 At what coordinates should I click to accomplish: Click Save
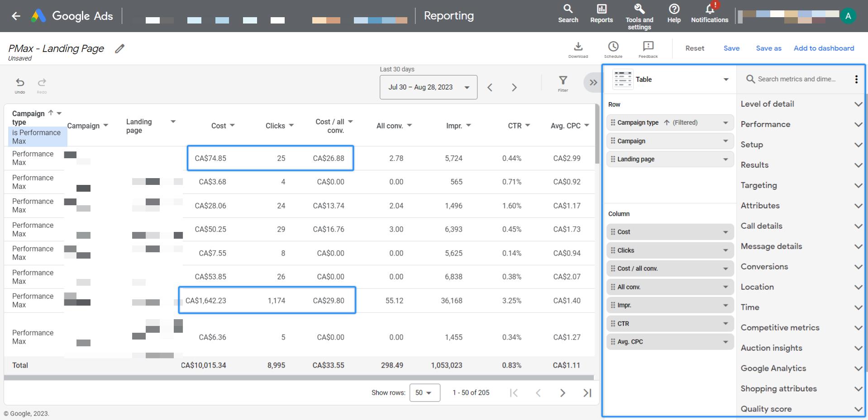coord(731,48)
